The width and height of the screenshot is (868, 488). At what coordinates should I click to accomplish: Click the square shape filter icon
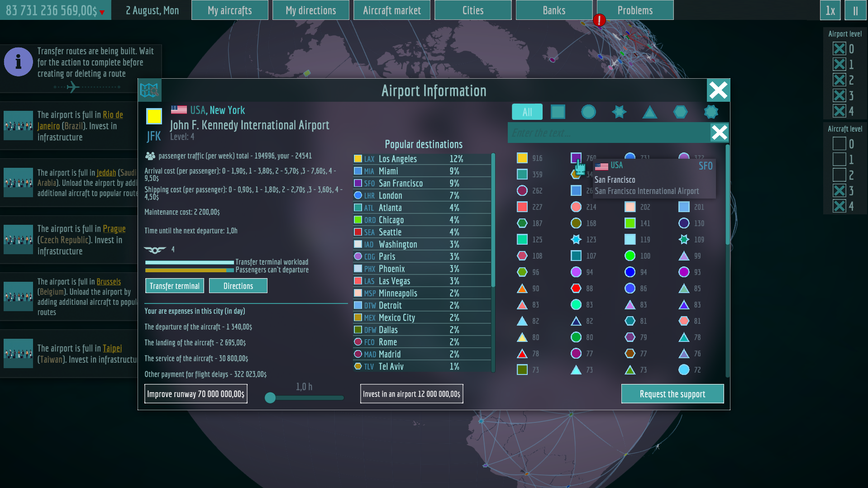coord(558,112)
